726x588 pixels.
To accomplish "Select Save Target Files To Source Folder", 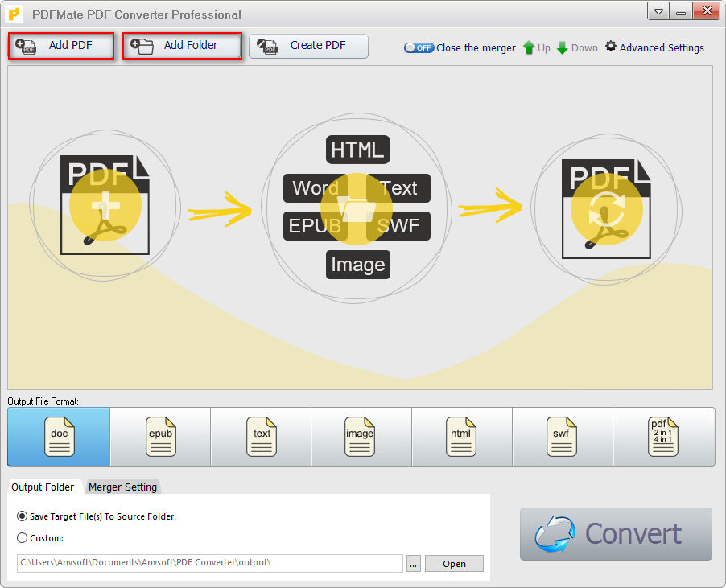I will click(22, 516).
